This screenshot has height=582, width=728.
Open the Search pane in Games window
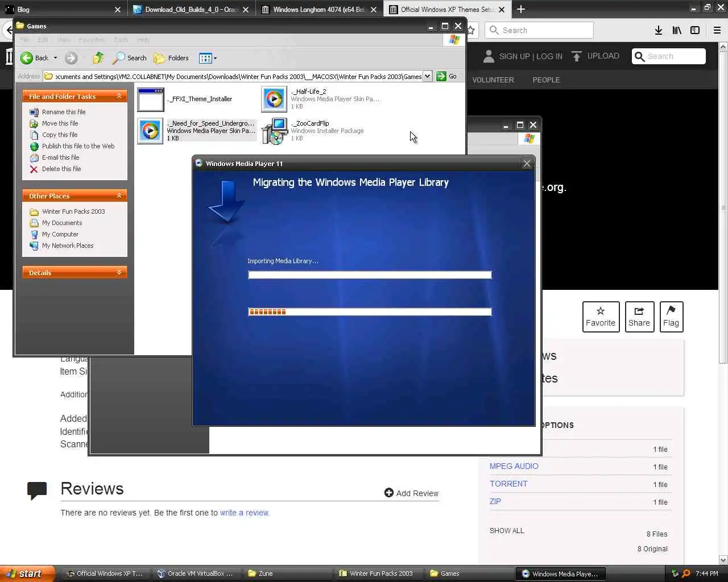coord(130,58)
